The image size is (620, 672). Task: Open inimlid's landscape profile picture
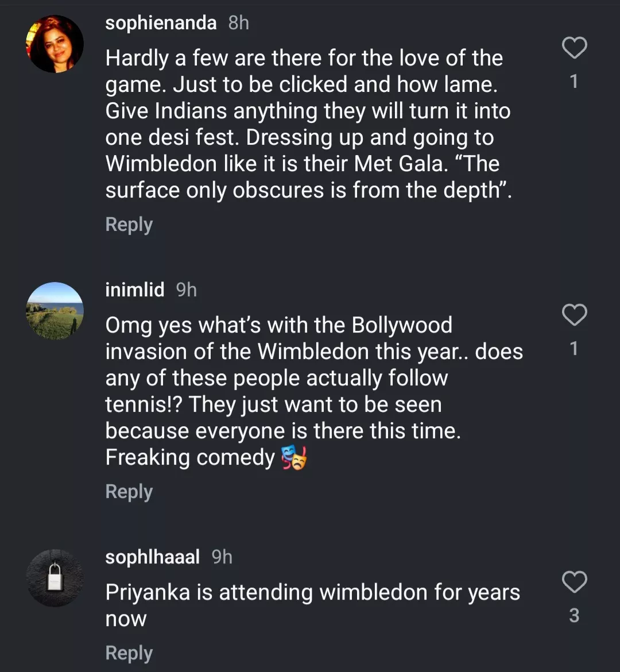pyautogui.click(x=55, y=311)
